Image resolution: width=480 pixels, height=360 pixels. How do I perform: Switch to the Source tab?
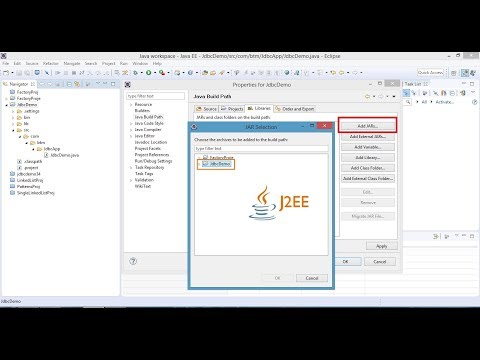(206, 109)
